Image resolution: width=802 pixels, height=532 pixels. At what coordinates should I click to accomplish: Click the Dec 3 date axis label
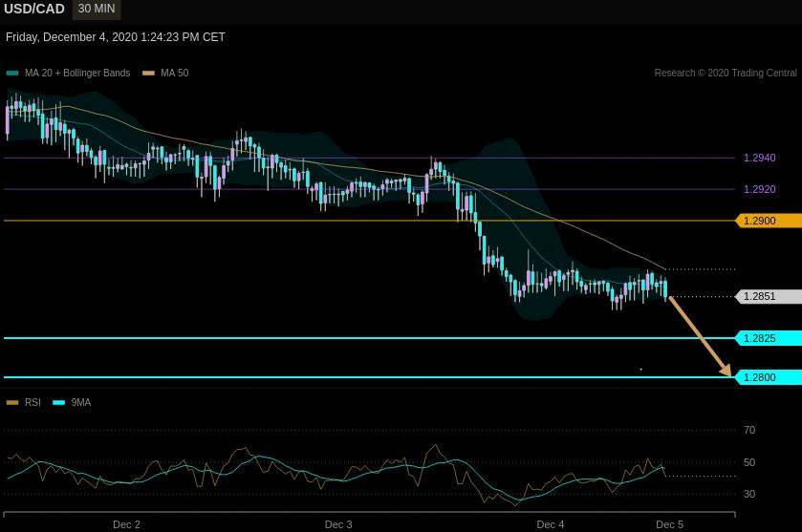click(338, 525)
